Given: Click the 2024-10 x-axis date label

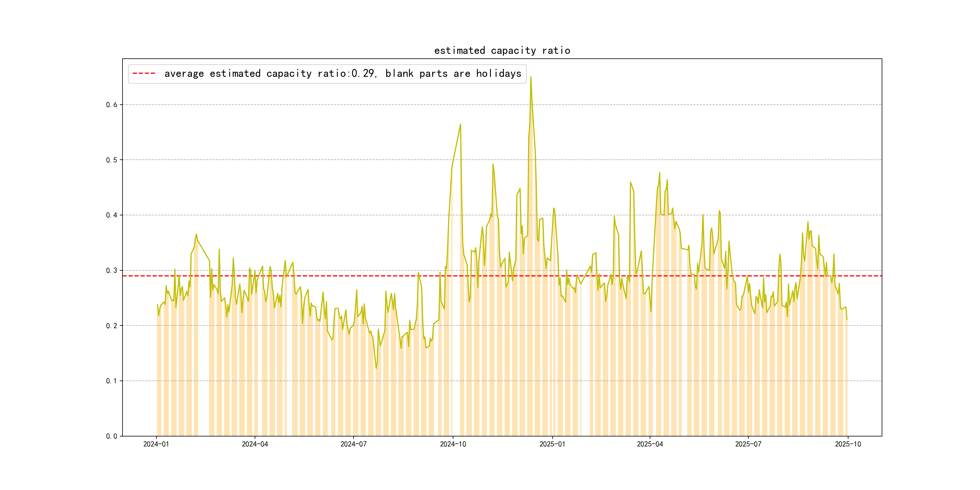Looking at the screenshot, I should [453, 444].
